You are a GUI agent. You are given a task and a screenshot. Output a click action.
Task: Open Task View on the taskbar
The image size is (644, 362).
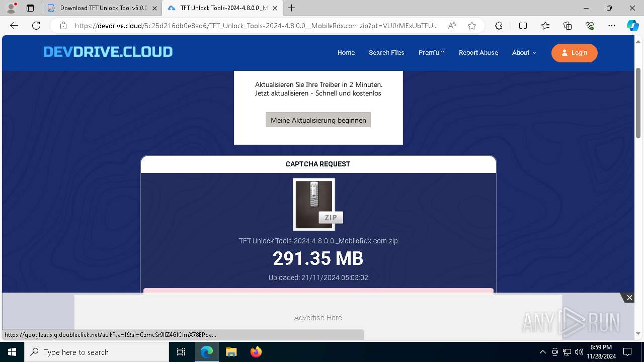[181, 352]
